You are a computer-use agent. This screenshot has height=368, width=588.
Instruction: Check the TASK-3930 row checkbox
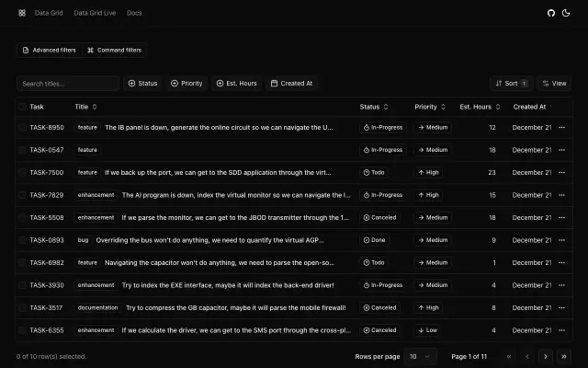coord(22,285)
